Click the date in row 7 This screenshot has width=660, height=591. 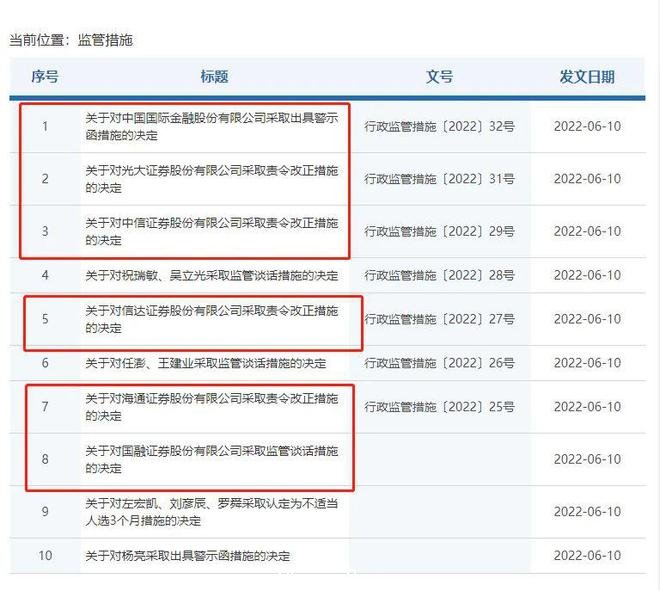click(x=588, y=407)
